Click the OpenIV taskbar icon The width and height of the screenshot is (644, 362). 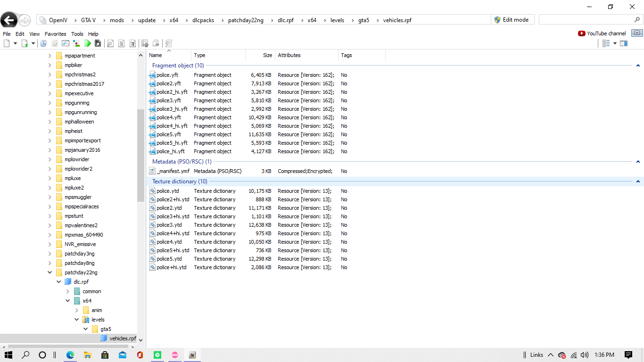(x=192, y=355)
